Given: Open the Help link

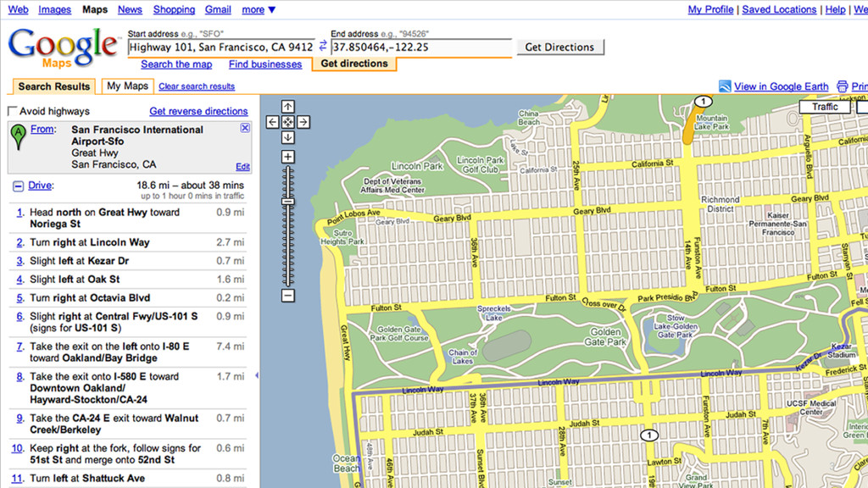Looking at the screenshot, I should (835, 9).
